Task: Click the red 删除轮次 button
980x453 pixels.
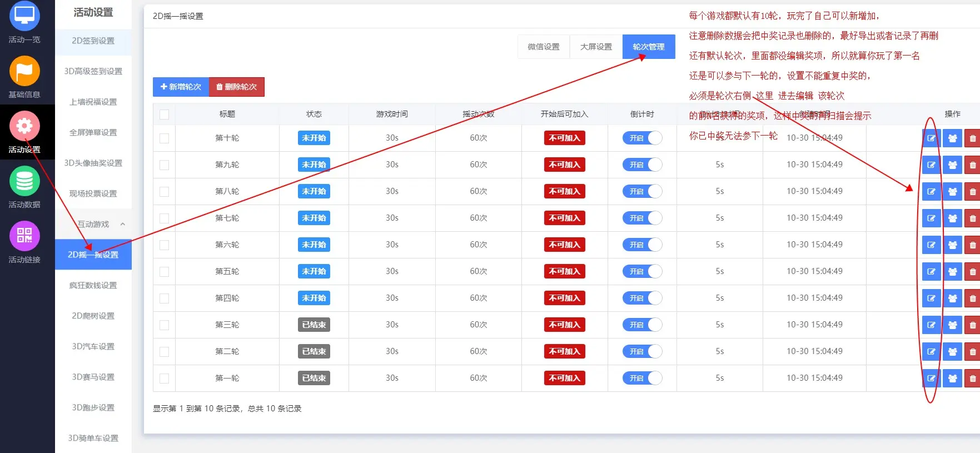Action: 237,87
